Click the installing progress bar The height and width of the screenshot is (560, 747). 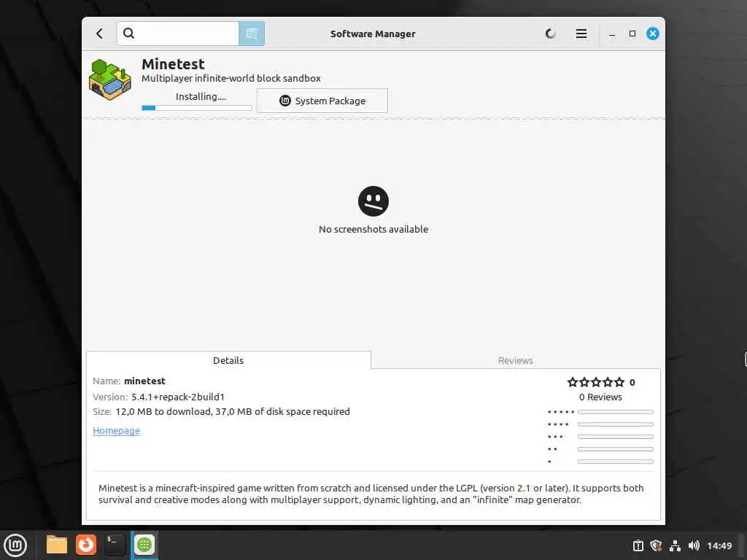tap(197, 108)
